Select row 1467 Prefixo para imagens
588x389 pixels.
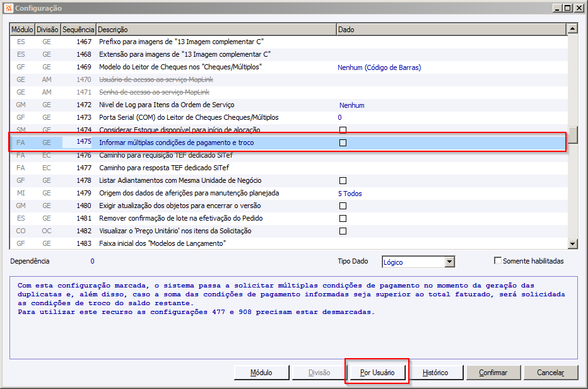(288, 42)
